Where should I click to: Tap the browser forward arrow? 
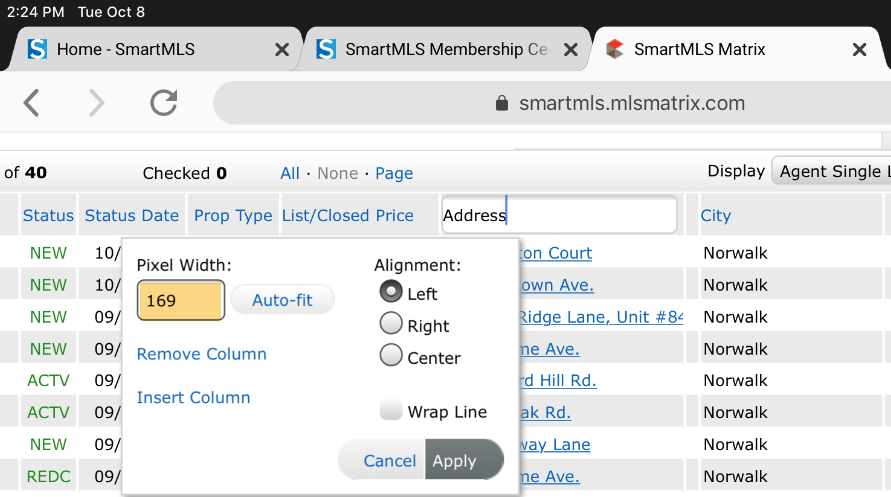(97, 103)
